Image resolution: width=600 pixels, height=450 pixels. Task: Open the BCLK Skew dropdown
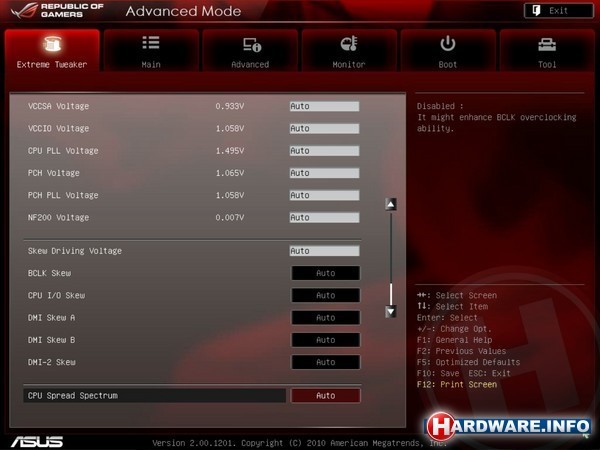pyautogui.click(x=325, y=273)
